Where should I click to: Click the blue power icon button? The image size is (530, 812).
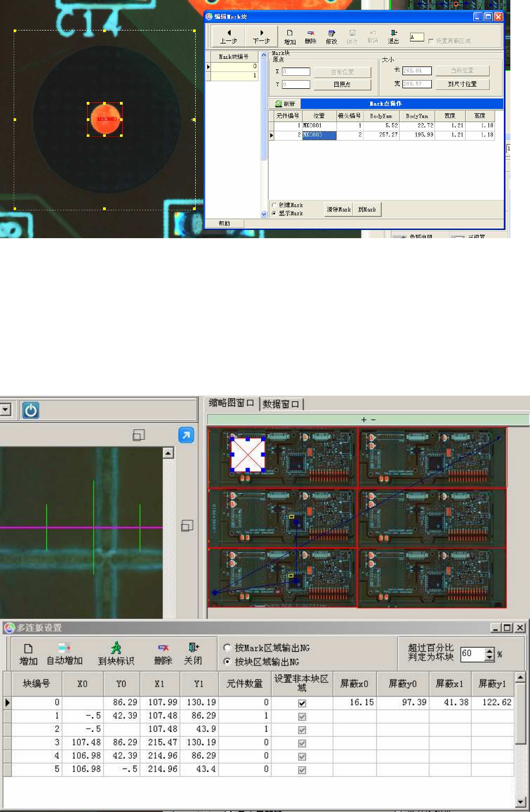[31, 410]
